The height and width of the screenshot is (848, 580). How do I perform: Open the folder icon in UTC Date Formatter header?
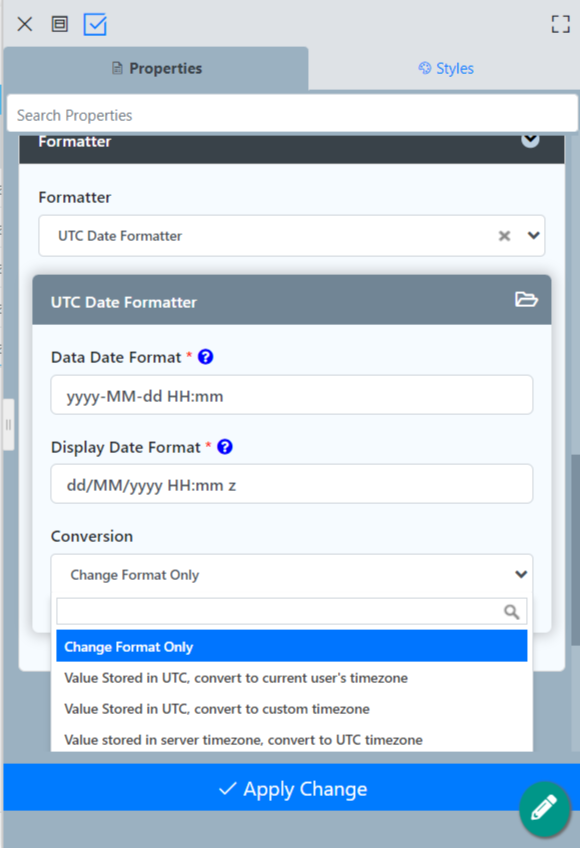click(x=526, y=299)
